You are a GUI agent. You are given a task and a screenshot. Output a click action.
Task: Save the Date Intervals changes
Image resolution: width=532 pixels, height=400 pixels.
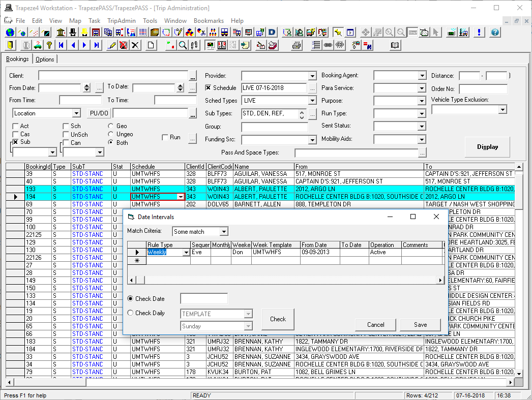[x=420, y=325]
